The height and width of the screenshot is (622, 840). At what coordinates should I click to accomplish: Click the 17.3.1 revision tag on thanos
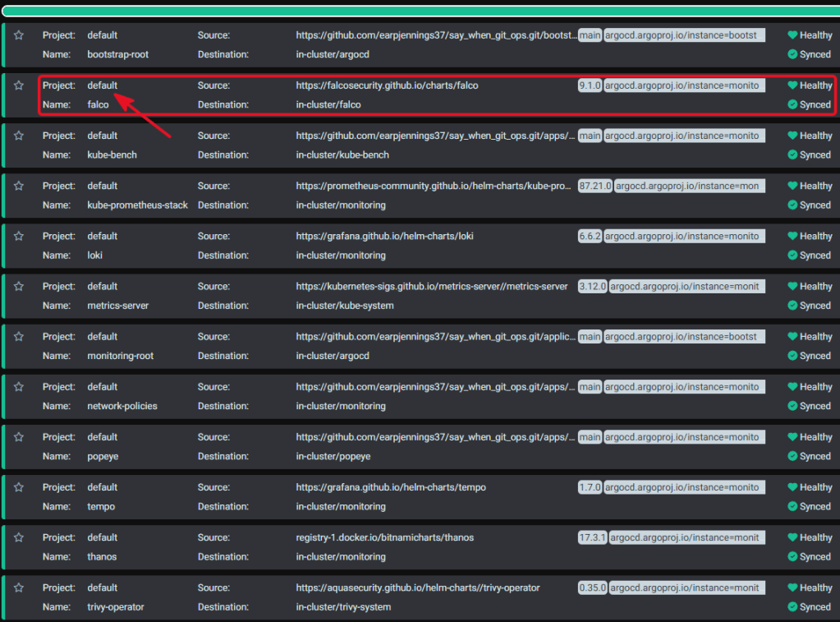pos(592,537)
